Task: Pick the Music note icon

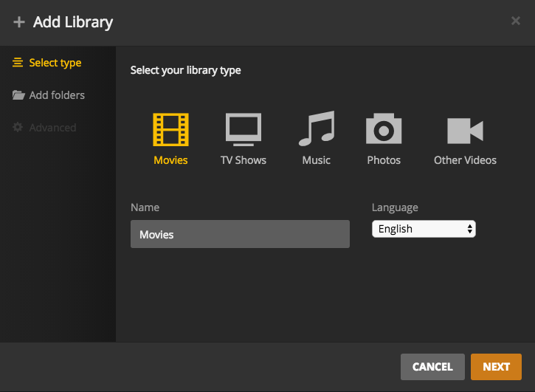Action: click(x=316, y=129)
